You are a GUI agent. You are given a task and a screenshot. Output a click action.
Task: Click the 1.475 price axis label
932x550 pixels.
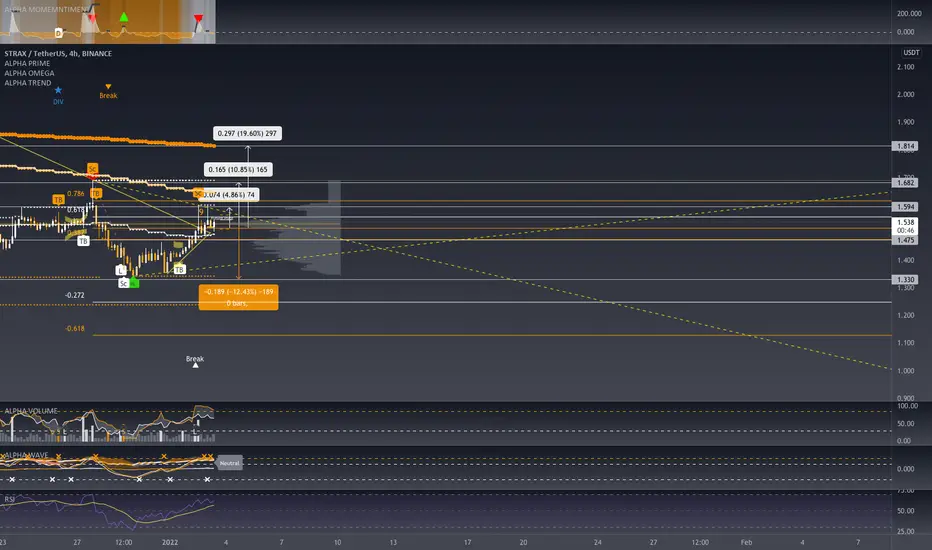tap(905, 240)
